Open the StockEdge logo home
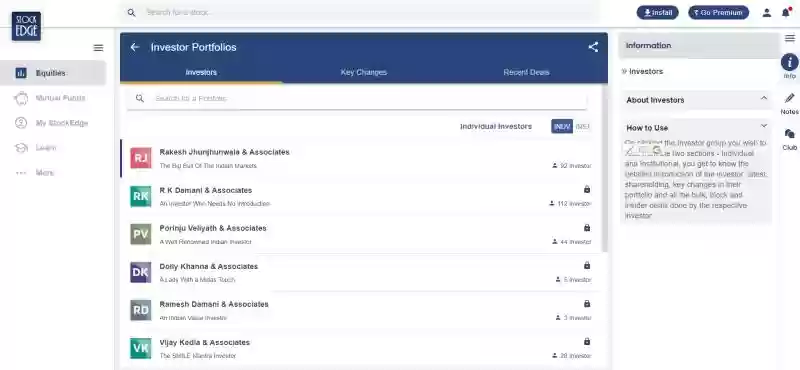800x370 pixels. pyautogui.click(x=27, y=26)
